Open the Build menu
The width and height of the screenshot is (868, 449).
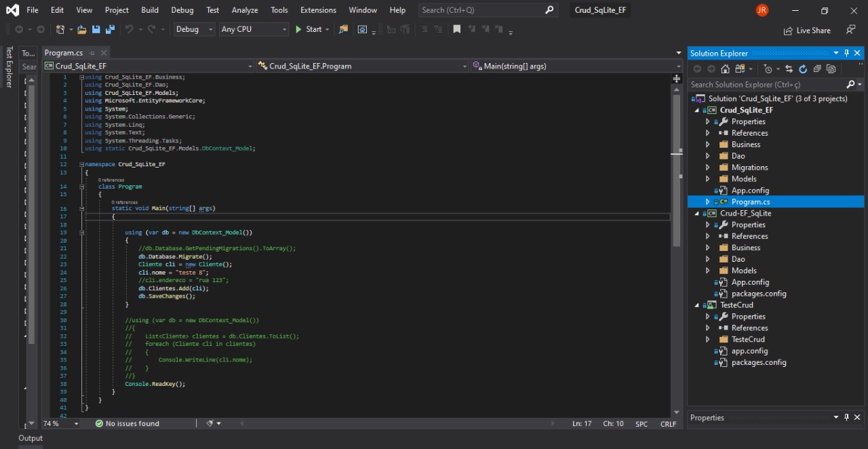coord(149,9)
